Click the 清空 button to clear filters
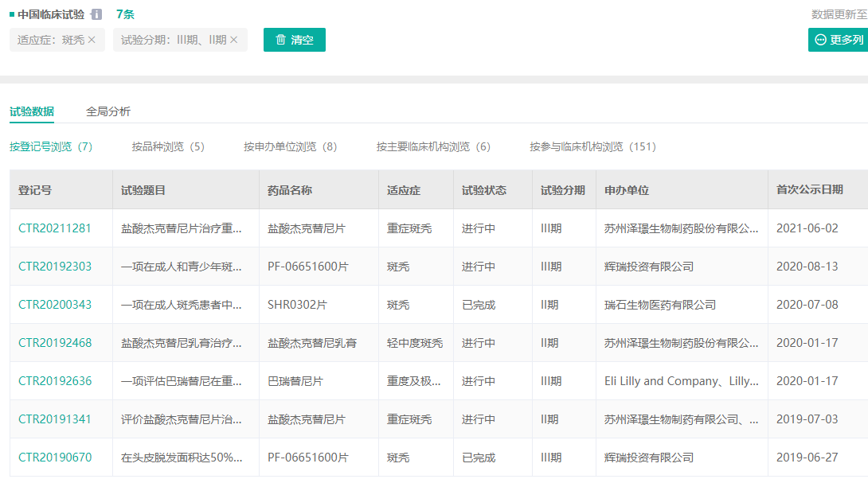 (x=294, y=40)
